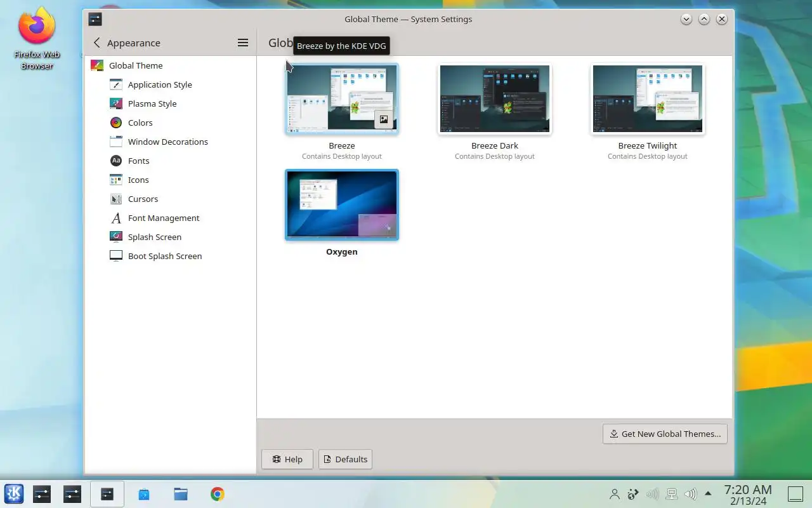The height and width of the screenshot is (508, 812).
Task: Go to Window Decorations settings
Action: click(170, 142)
